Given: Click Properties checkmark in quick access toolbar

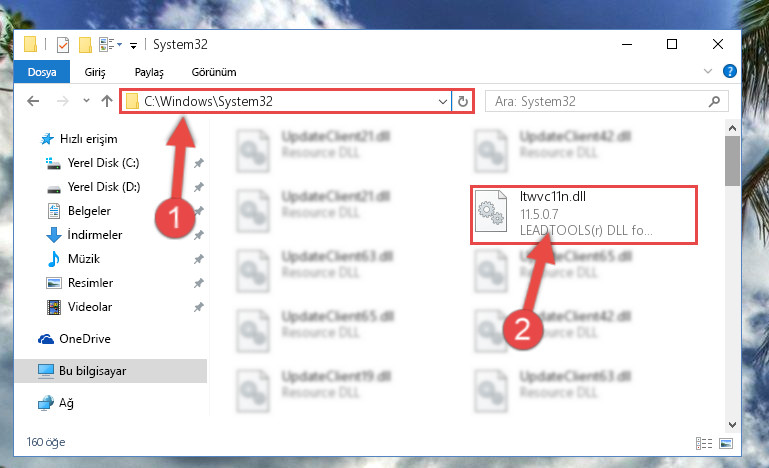Looking at the screenshot, I should click(63, 45).
